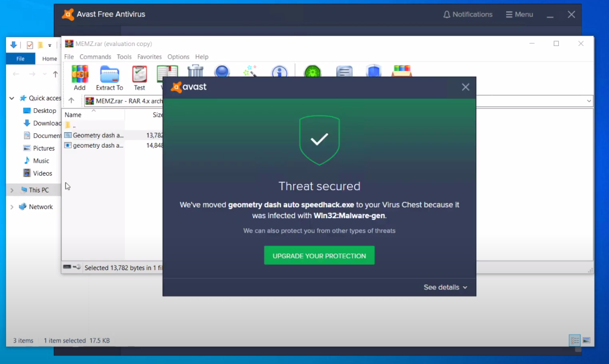Click WinRAR's up one level arrow
The height and width of the screenshot is (364, 609).
[x=71, y=100]
